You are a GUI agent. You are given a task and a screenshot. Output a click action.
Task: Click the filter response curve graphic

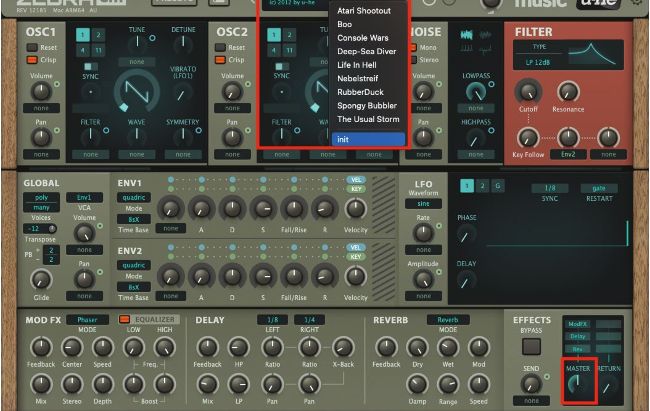[x=592, y=54]
